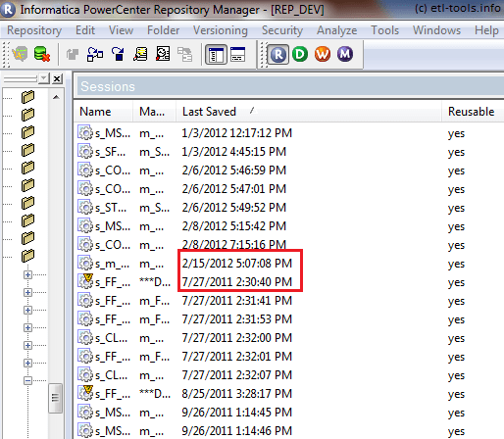Select the 9/26/2011 1:14:46 PM timestamp cell
Screen dimensions: 504x439
(x=237, y=431)
